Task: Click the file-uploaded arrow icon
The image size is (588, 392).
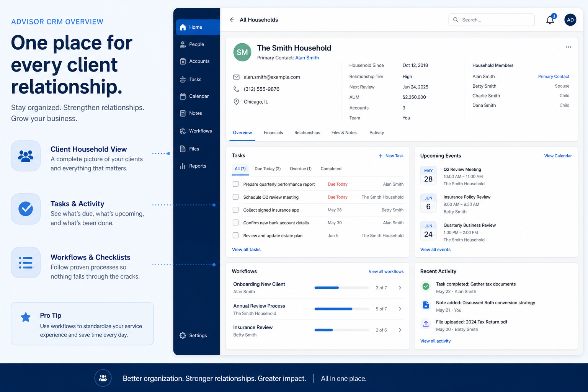Action: pyautogui.click(x=426, y=324)
